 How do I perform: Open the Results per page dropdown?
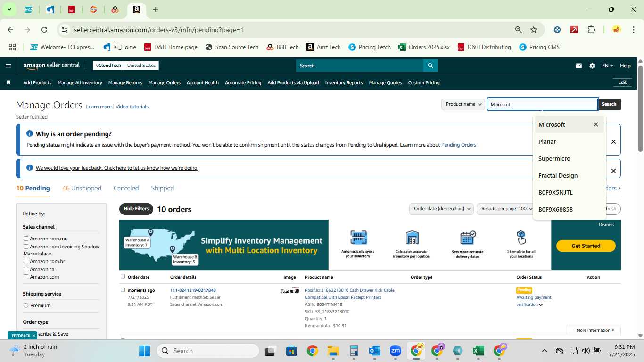pos(505,208)
